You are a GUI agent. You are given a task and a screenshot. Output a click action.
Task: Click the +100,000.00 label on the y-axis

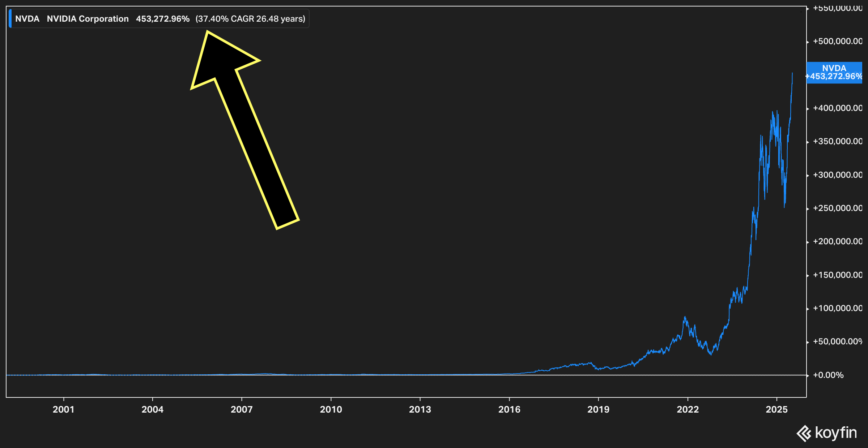click(837, 308)
